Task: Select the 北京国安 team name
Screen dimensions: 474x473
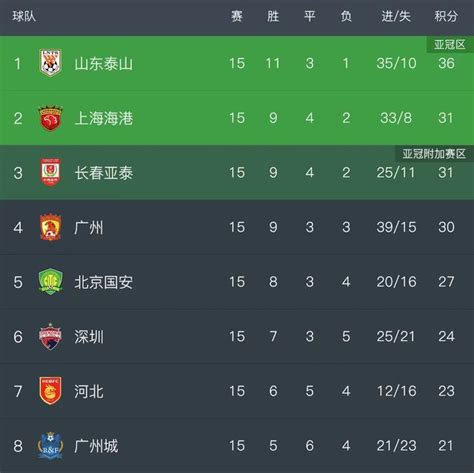Action: coord(104,282)
